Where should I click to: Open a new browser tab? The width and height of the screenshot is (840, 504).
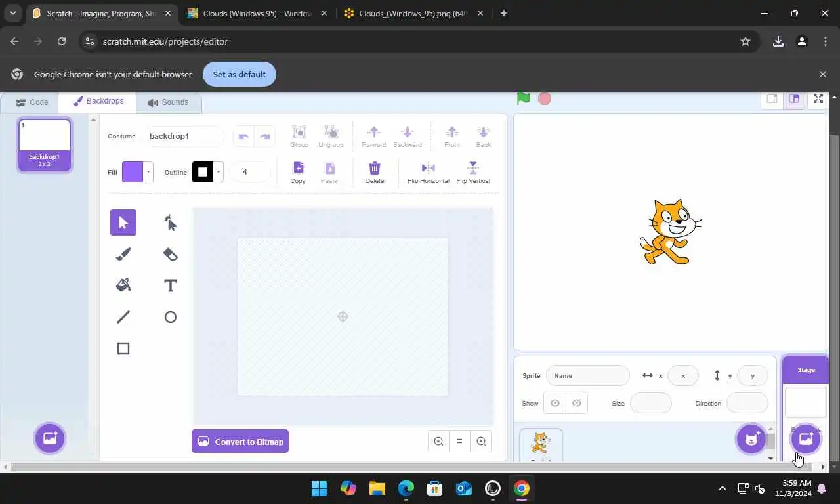pyautogui.click(x=503, y=13)
